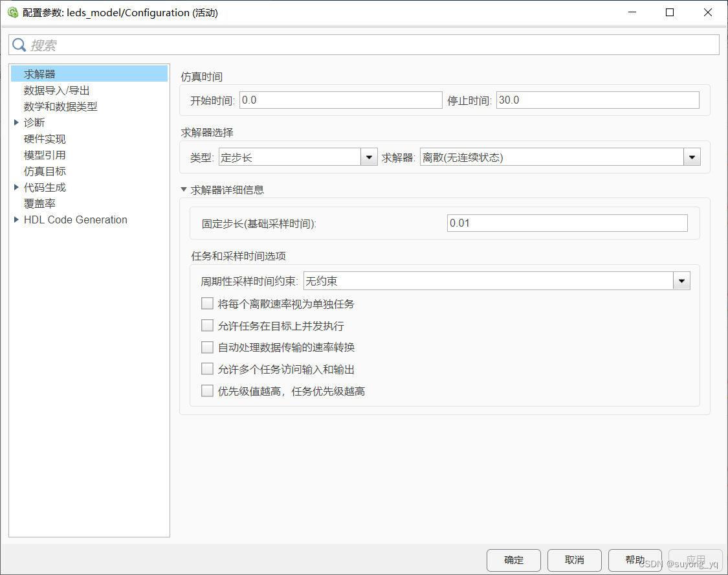Toggle '自动处理数据传输的速率转换' checkbox
Image resolution: width=728 pixels, height=575 pixels.
pos(207,347)
